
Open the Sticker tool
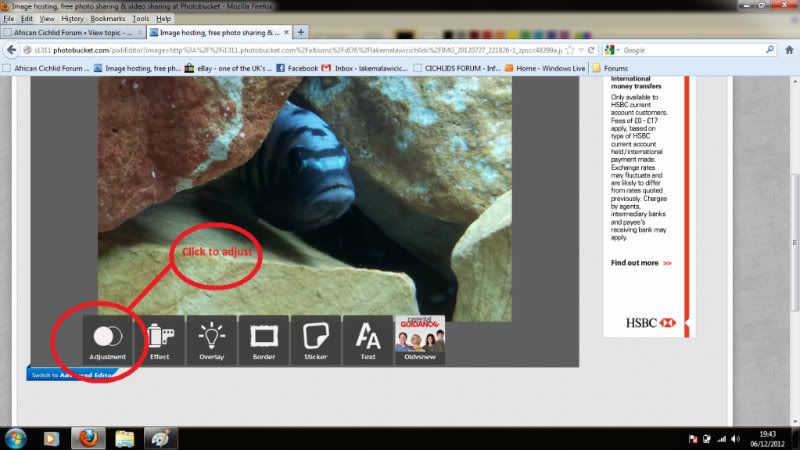tap(316, 340)
